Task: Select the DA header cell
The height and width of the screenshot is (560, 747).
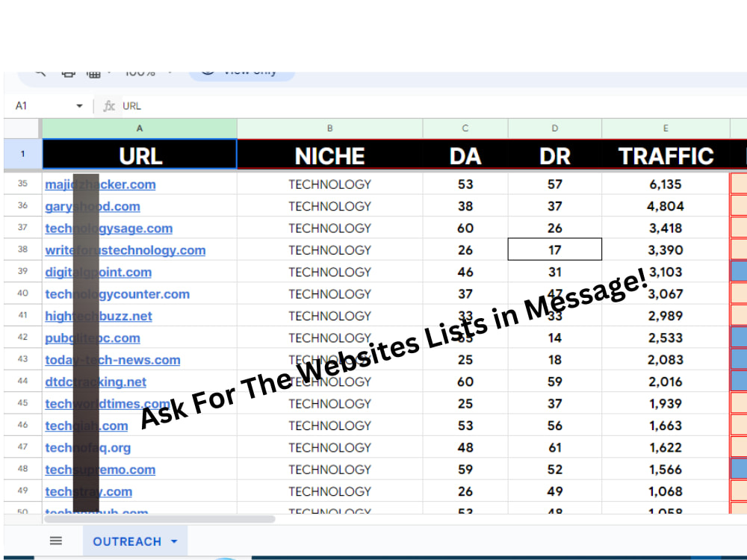Action: pyautogui.click(x=465, y=155)
